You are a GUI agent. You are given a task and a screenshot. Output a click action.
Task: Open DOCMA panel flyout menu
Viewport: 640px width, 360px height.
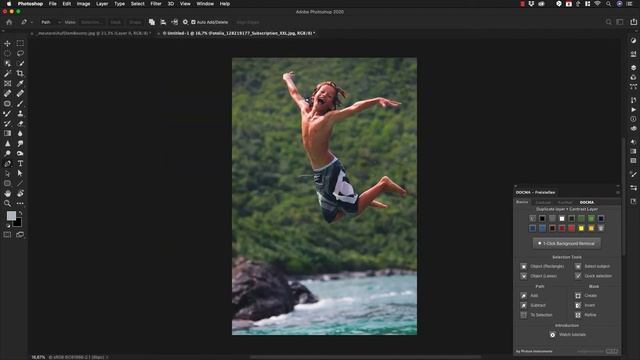[x=618, y=192]
